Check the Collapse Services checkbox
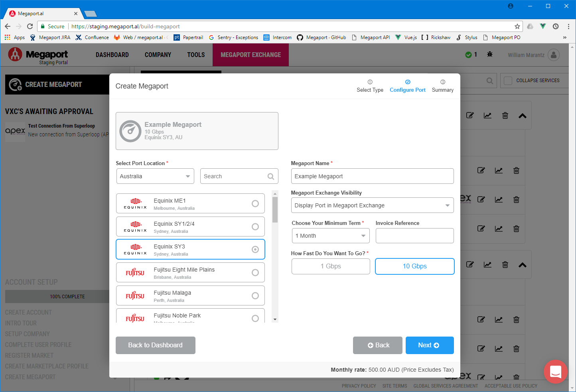This screenshot has height=392, width=576. coord(508,80)
